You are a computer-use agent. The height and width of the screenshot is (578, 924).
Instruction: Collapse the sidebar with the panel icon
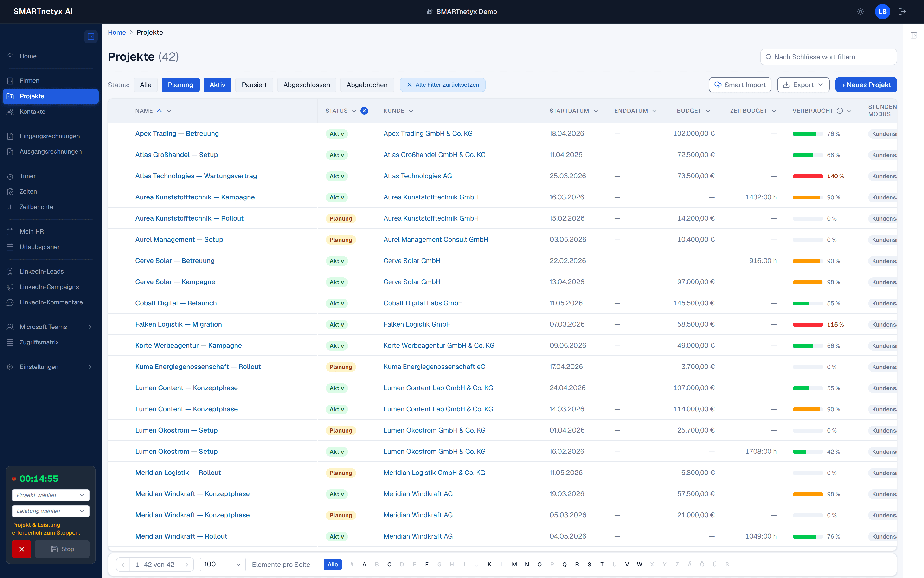(x=91, y=37)
